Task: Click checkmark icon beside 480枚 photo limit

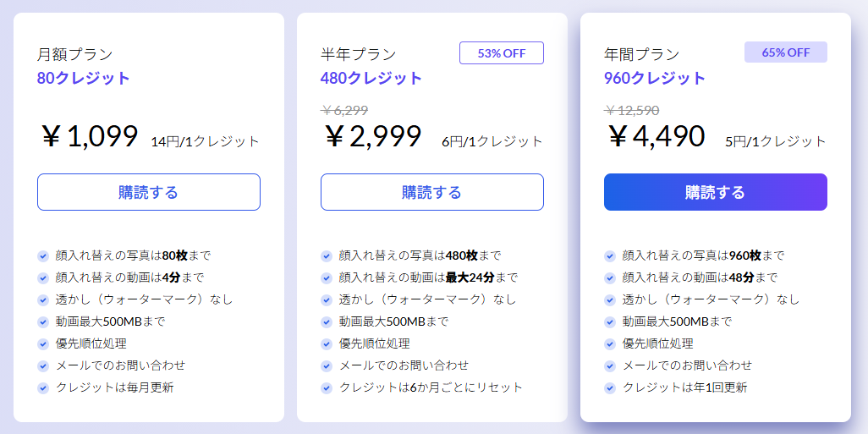Action: [x=327, y=255]
